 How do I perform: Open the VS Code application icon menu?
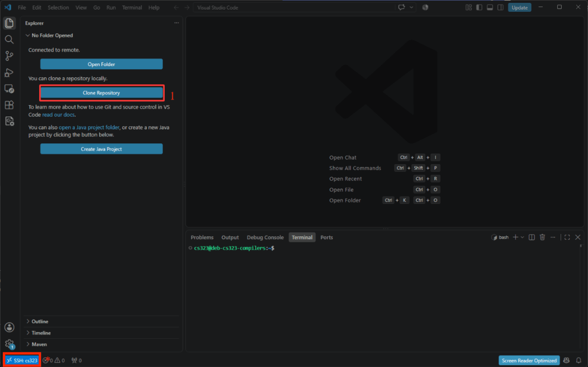[8, 7]
